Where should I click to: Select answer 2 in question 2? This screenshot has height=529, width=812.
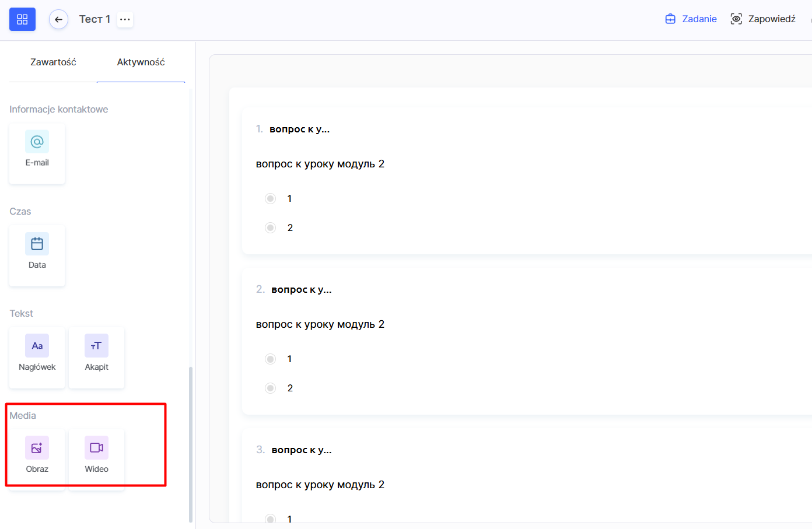[270, 388]
